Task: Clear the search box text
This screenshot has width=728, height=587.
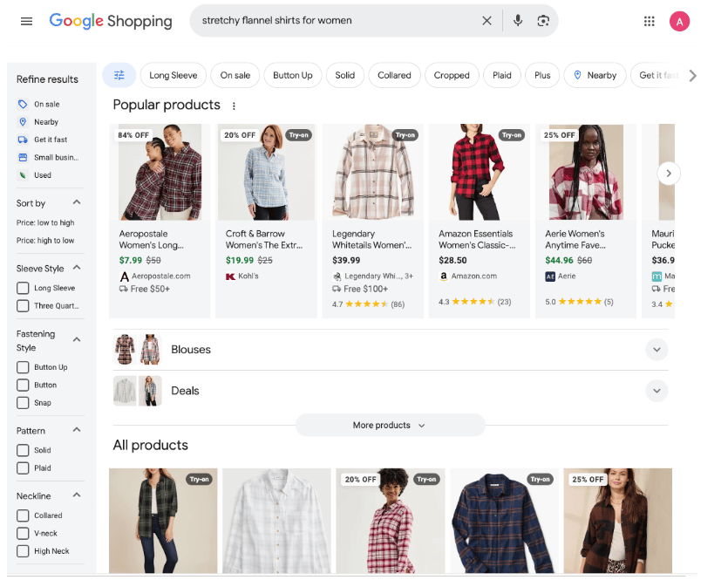Action: click(486, 21)
